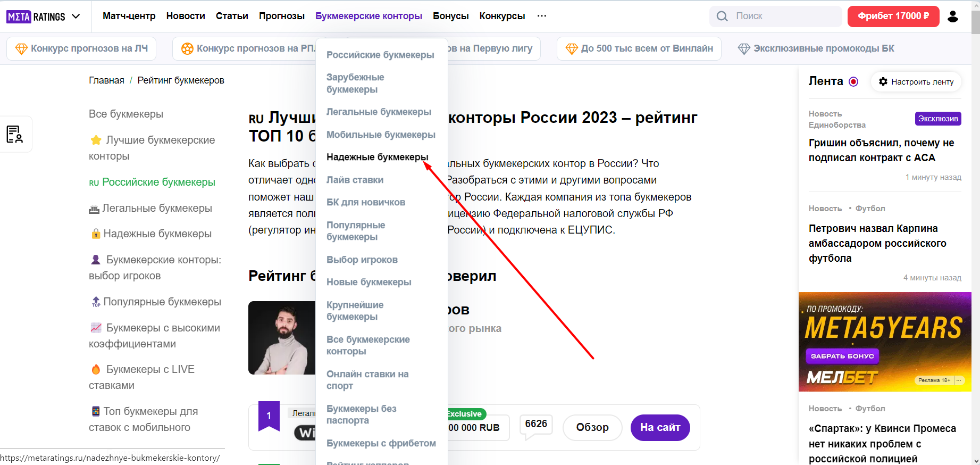The height and width of the screenshot is (465, 980).
Task: Select Крупнейшие букмекеры in dropdown menu
Action: point(355,311)
